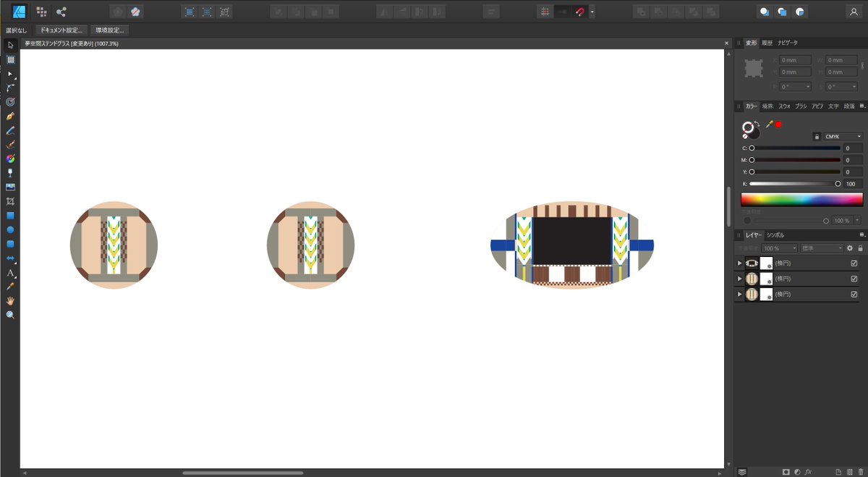Open the 標準 blend mode dropdown
868x477 pixels.
tap(822, 248)
